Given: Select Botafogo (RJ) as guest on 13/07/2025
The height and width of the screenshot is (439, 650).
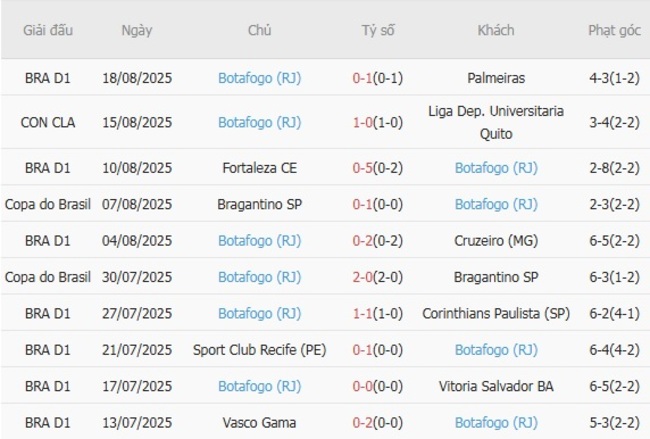Looking at the screenshot, I should click(496, 423).
